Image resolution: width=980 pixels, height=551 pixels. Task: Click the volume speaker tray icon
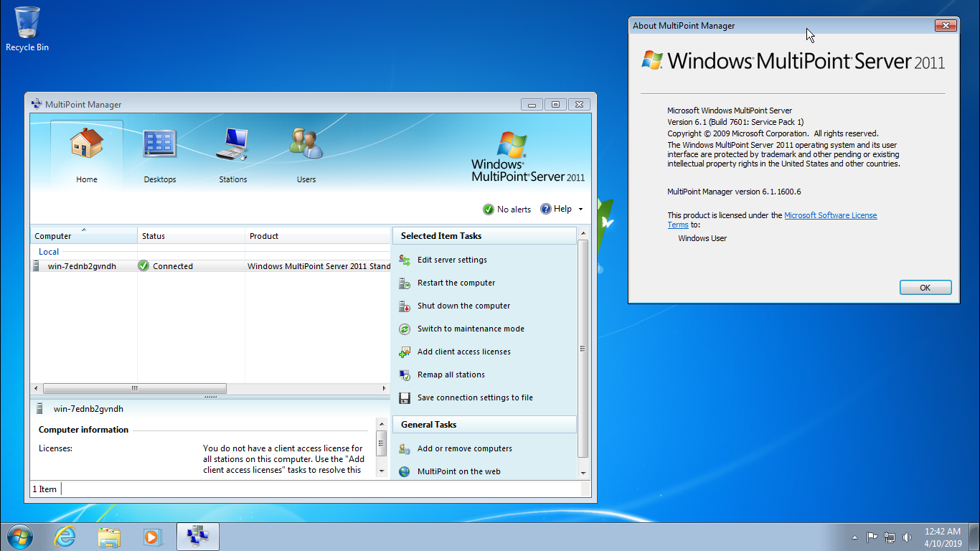907,537
